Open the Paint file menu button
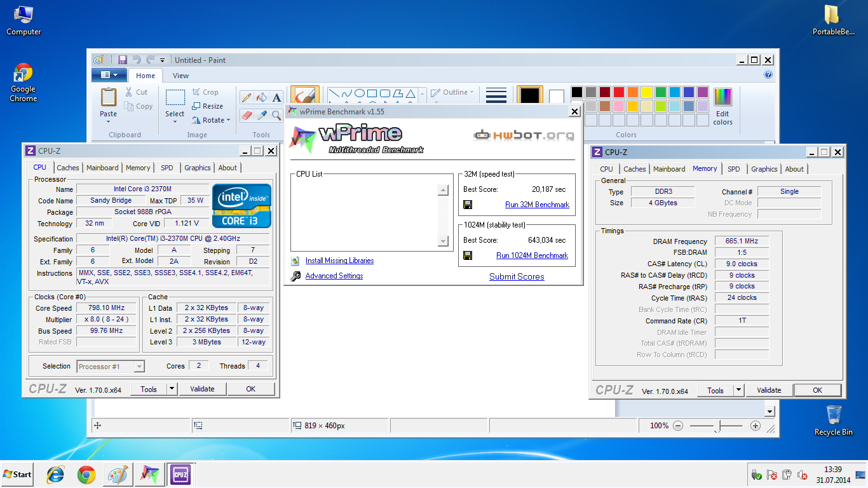Viewport: 868px width, 488px height. tap(109, 75)
